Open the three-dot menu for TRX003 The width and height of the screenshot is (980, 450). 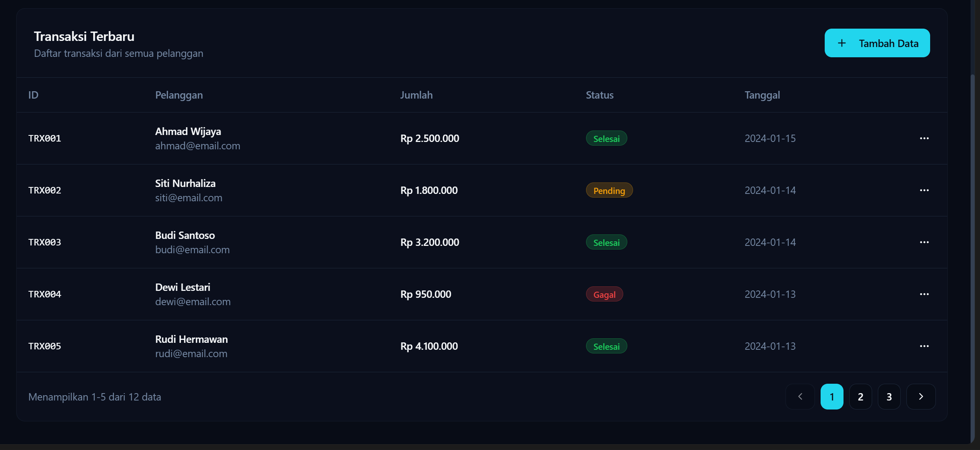(924, 242)
